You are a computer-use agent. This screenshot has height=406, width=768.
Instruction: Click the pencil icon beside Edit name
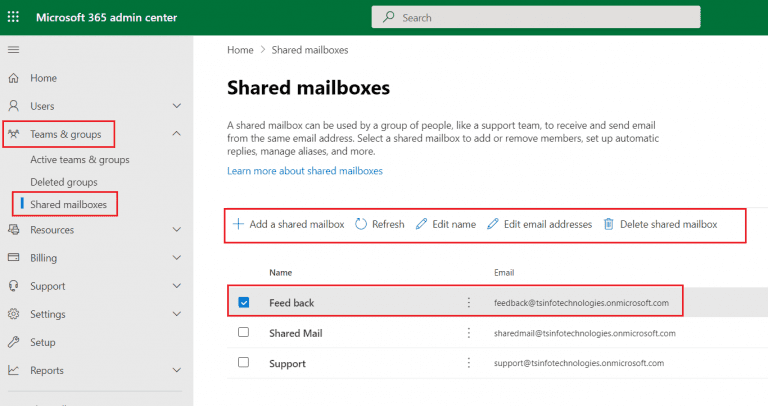pos(421,224)
